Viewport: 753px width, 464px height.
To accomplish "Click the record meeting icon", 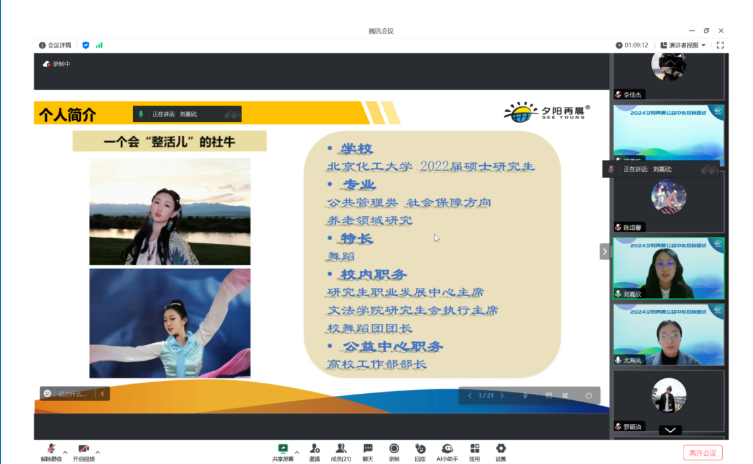I will coord(394,450).
